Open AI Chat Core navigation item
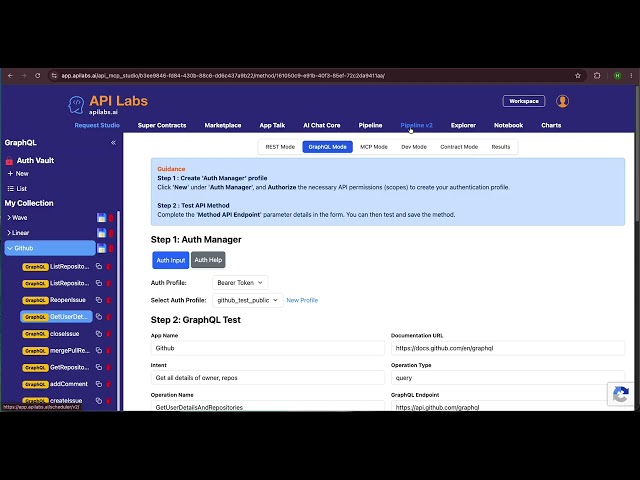The height and width of the screenshot is (480, 640). coord(322,125)
